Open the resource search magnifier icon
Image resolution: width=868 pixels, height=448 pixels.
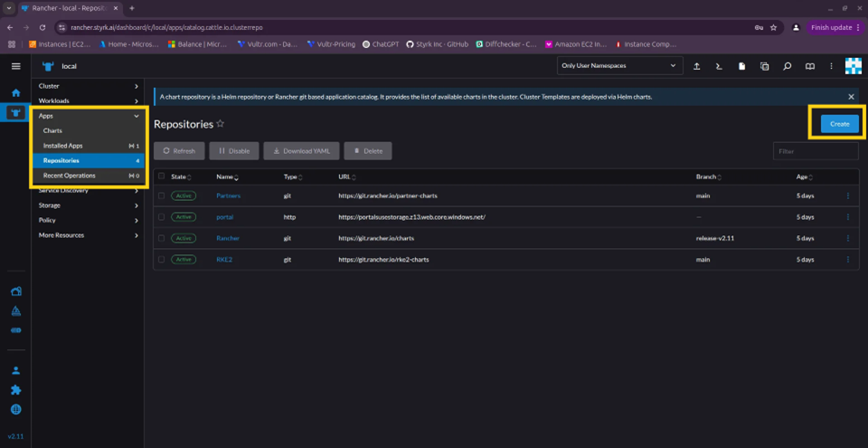pyautogui.click(x=788, y=66)
